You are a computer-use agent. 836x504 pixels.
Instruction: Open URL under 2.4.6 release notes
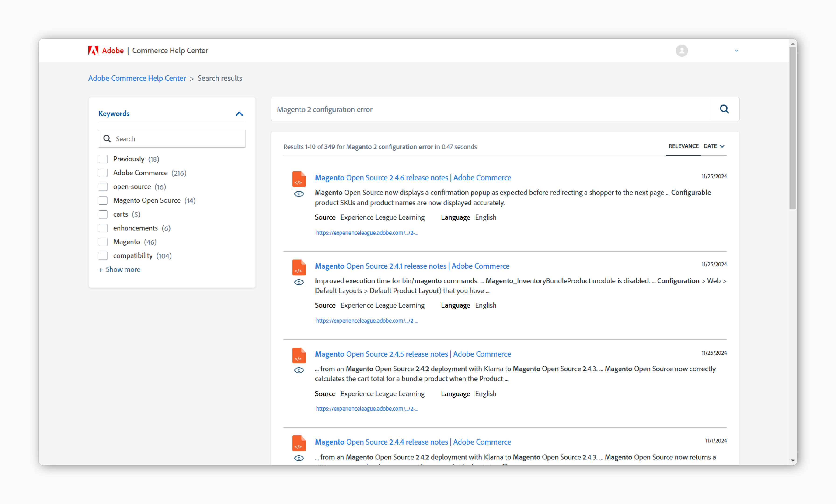click(x=367, y=233)
